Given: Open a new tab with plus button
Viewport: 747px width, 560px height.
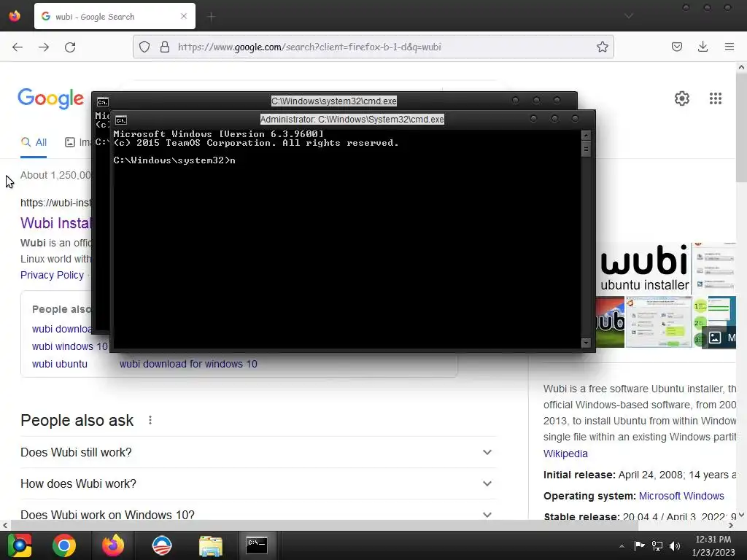Looking at the screenshot, I should [x=212, y=17].
